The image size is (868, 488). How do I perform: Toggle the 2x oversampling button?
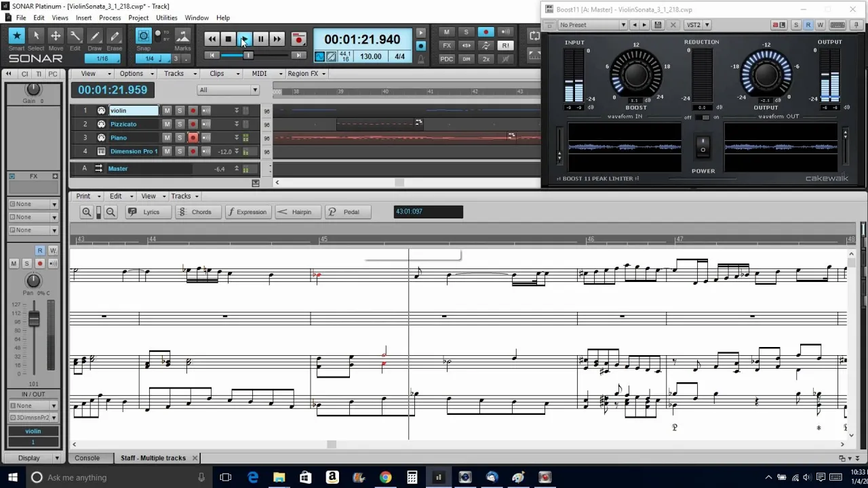(x=486, y=59)
